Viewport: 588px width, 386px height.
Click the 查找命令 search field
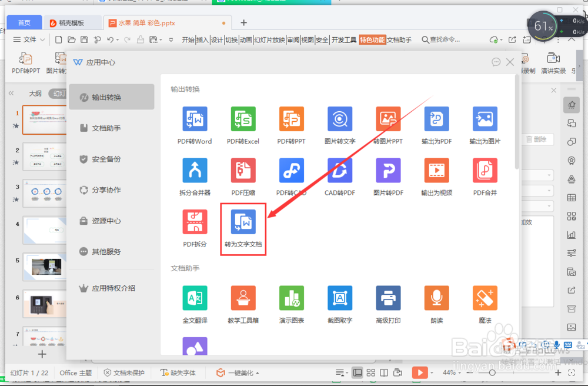click(x=441, y=40)
